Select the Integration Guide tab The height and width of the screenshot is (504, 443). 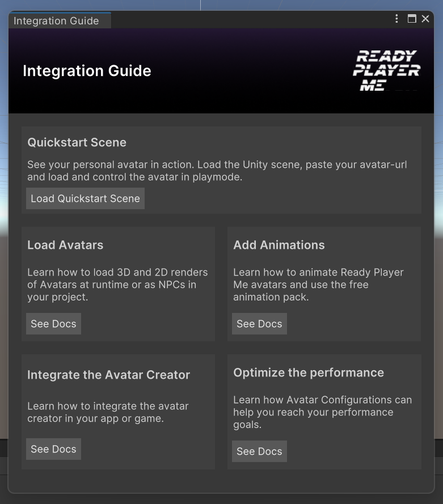point(56,20)
